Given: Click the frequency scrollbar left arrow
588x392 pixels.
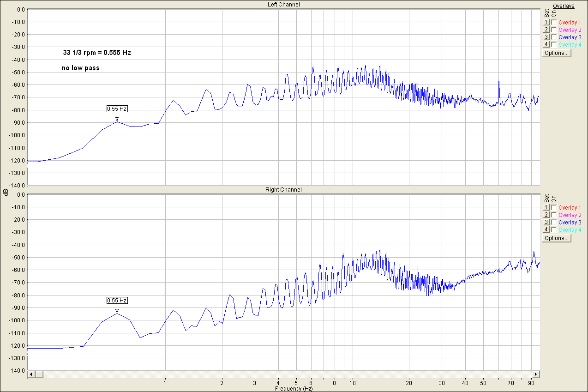Looking at the screenshot, I should click(31, 374).
